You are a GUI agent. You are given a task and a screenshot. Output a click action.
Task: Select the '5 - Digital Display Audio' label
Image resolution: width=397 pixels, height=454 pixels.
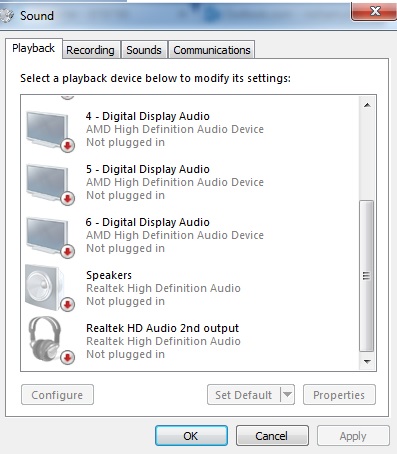(x=148, y=169)
